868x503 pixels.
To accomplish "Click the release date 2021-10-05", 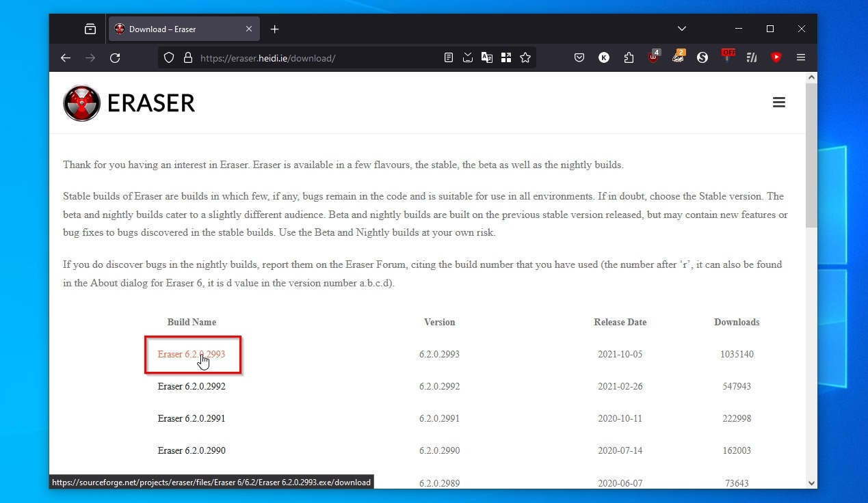I will click(620, 354).
